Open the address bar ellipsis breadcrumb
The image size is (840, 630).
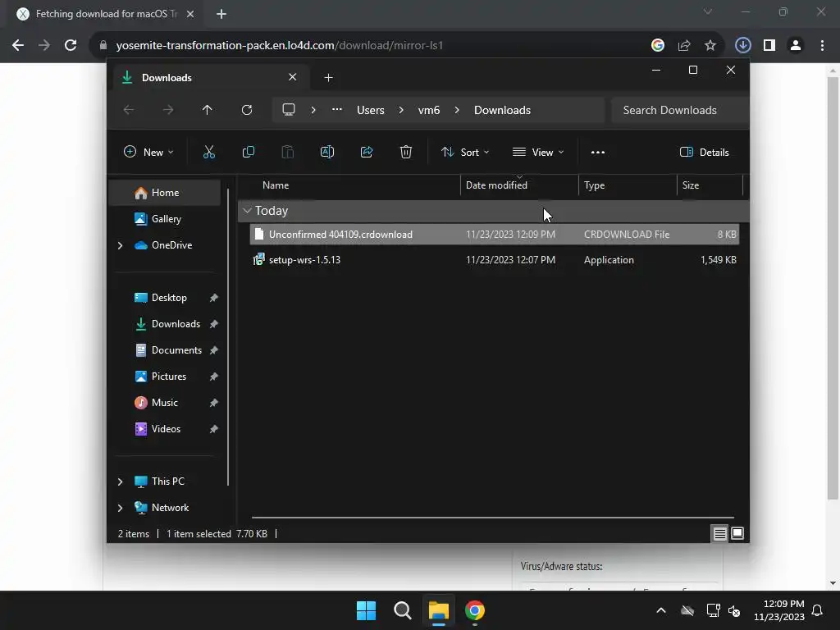click(x=337, y=110)
